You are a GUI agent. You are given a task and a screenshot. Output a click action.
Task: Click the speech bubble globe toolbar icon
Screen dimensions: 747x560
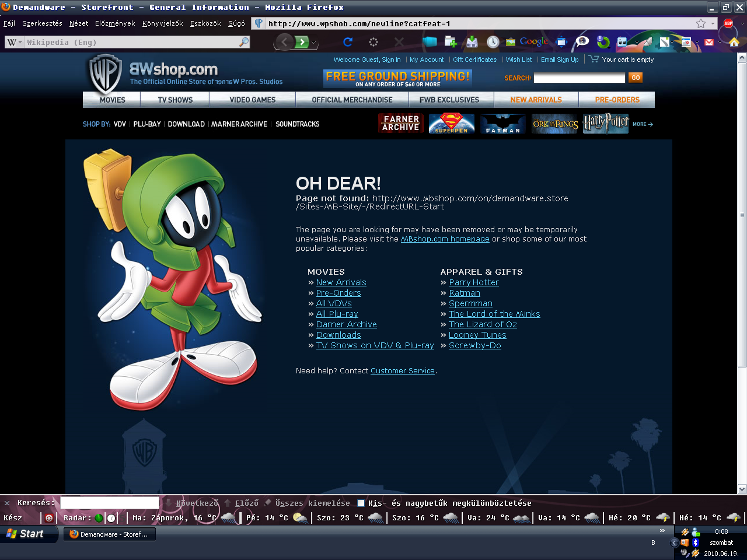(x=582, y=42)
